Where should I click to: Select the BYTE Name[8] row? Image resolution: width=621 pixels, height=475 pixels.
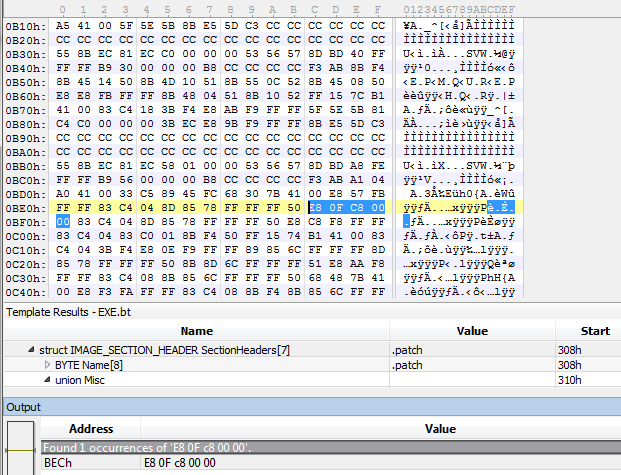pyautogui.click(x=312, y=365)
